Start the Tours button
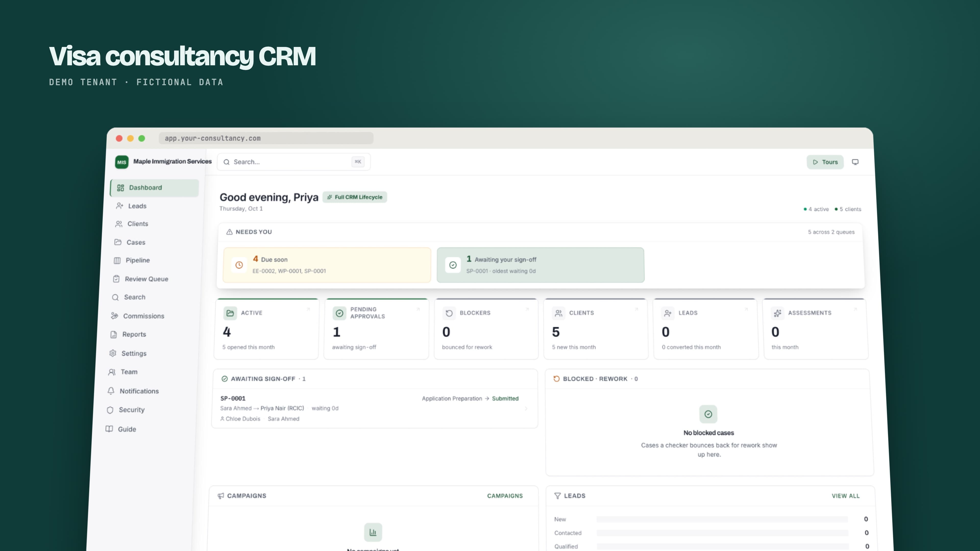 coord(825,162)
